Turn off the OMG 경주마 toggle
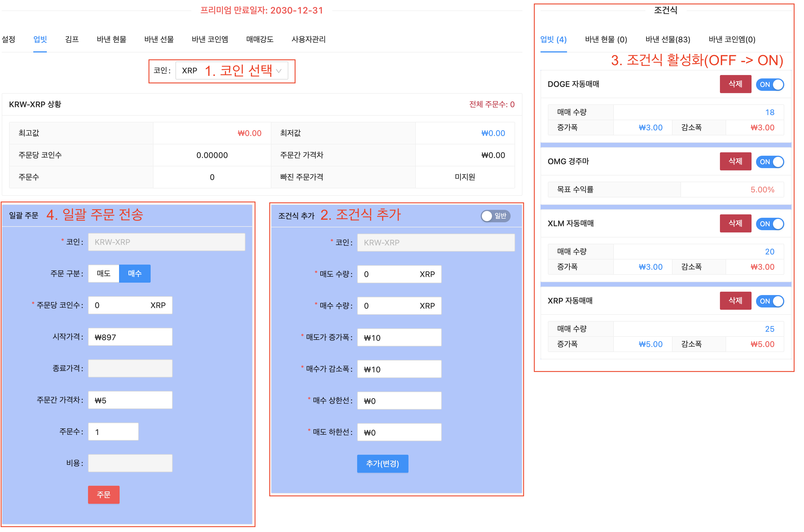The image size is (804, 532). (770, 162)
